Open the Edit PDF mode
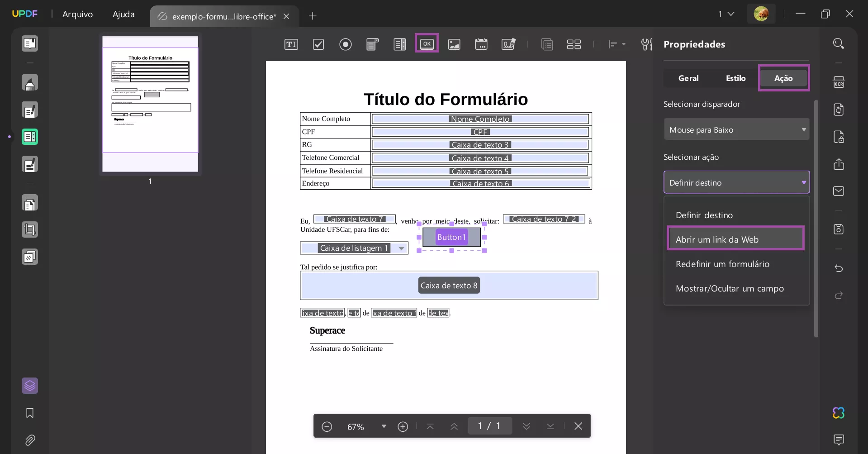This screenshot has height=454, width=868. click(x=30, y=110)
